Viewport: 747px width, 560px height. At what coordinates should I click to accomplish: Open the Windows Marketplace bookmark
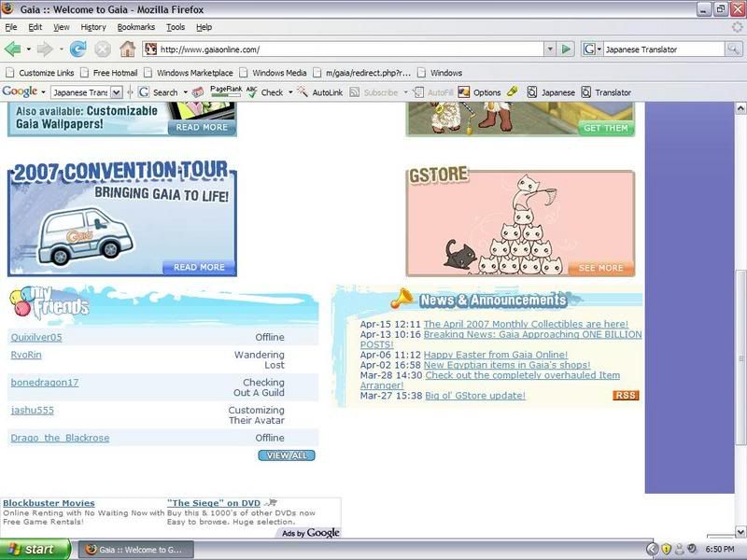pyautogui.click(x=189, y=73)
